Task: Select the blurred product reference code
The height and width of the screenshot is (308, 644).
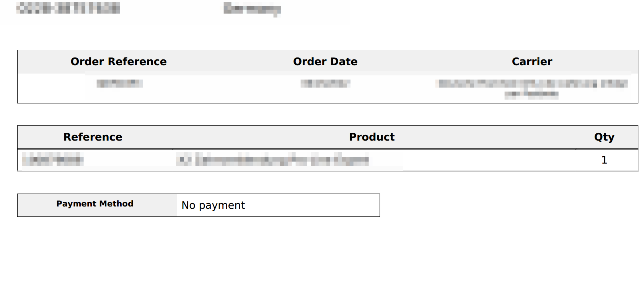Action: click(53, 159)
